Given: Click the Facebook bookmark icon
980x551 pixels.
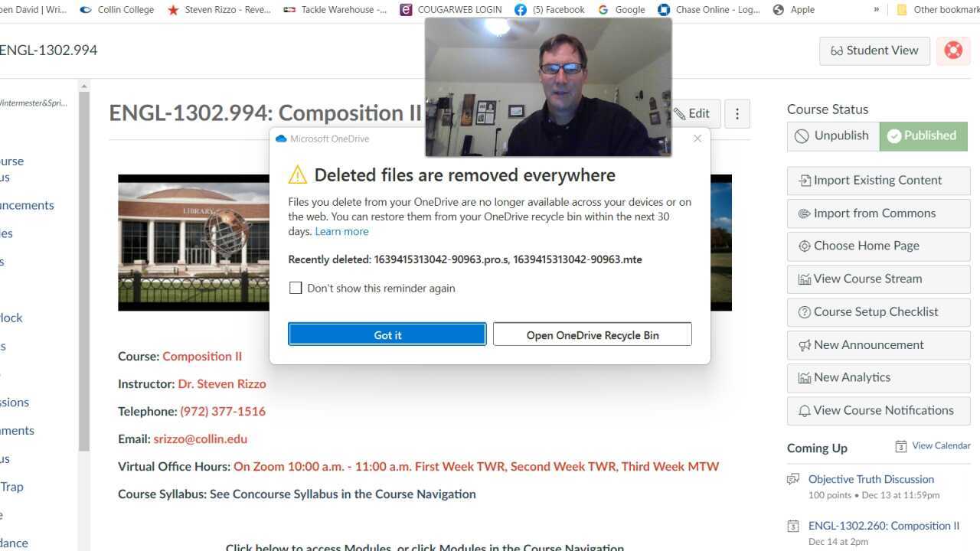Looking at the screenshot, I should coord(521,10).
